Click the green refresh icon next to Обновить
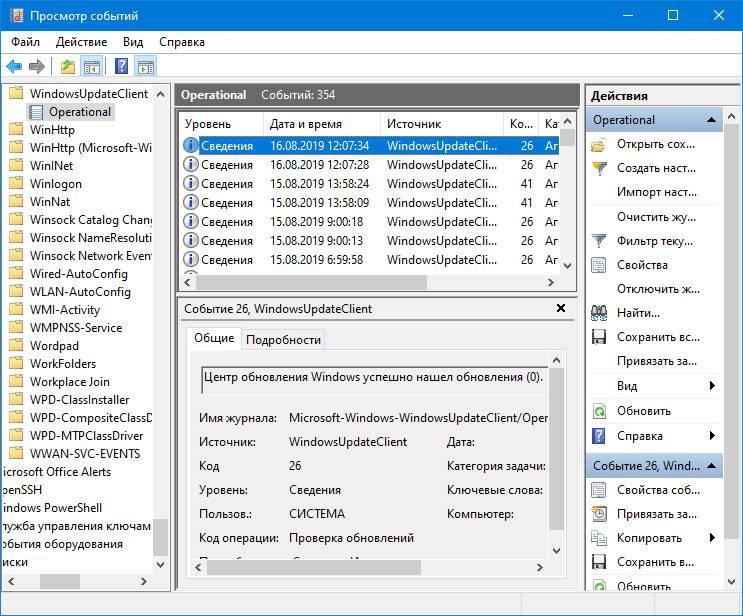Viewport: 743px width, 616px height. (x=599, y=411)
